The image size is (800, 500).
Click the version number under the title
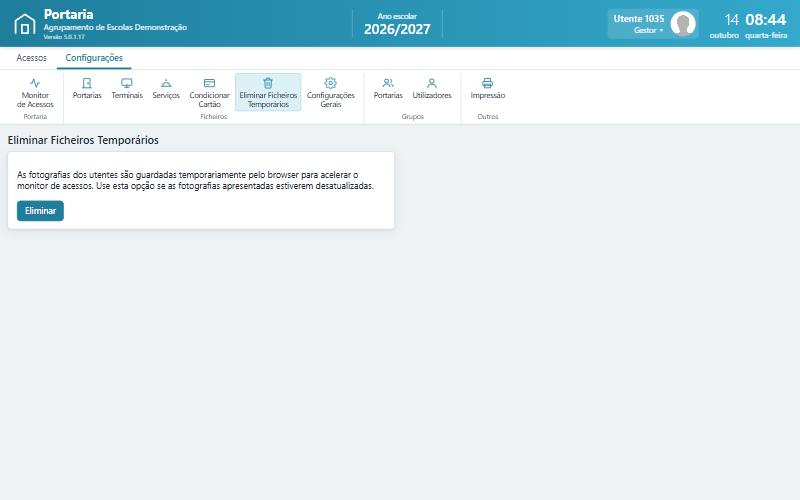[x=64, y=37]
